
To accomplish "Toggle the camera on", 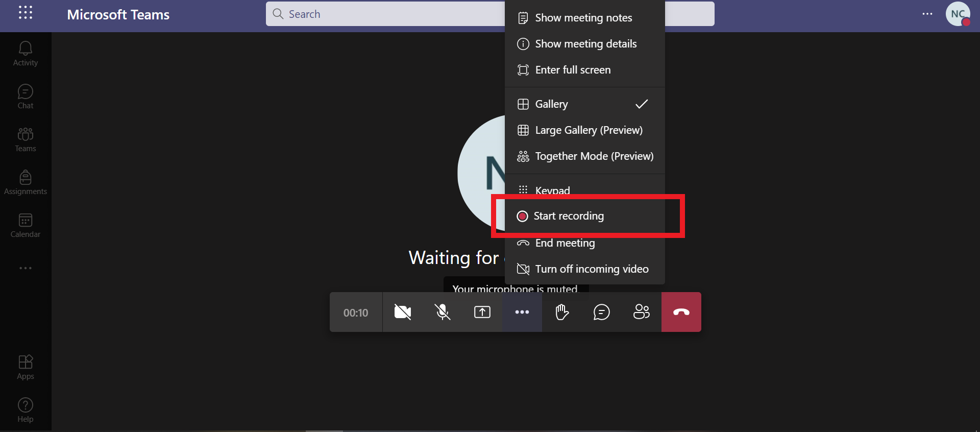I will 403,312.
